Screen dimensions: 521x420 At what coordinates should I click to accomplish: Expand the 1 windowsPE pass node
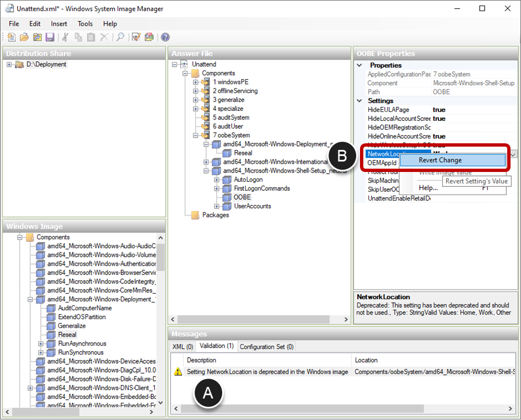[196, 82]
